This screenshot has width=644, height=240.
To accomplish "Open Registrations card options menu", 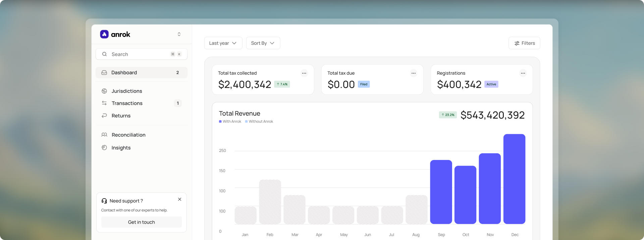I will tap(523, 73).
